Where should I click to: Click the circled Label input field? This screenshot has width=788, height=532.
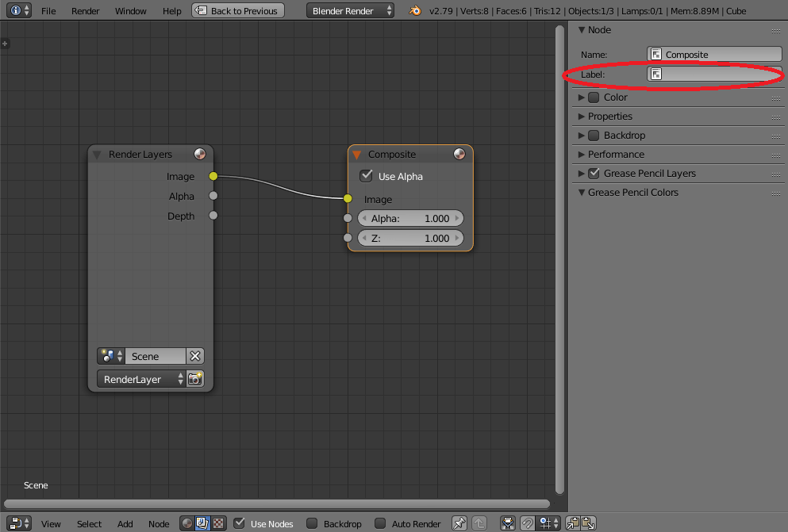(718, 73)
